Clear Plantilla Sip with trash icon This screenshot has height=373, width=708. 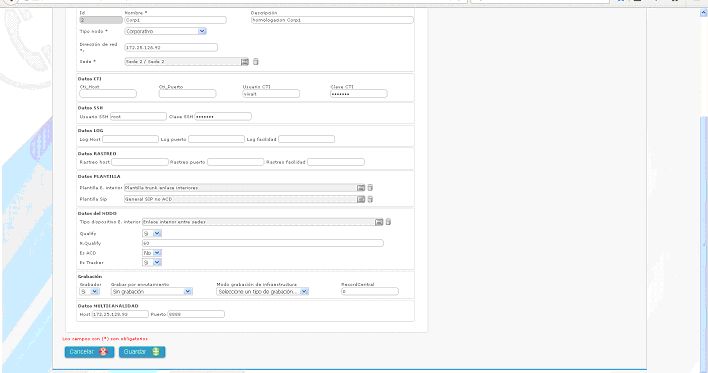tap(370, 199)
